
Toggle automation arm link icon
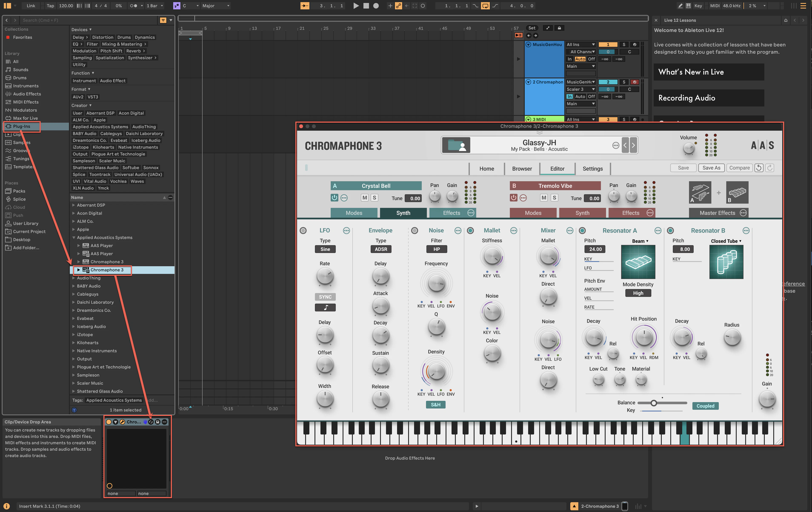399,6
